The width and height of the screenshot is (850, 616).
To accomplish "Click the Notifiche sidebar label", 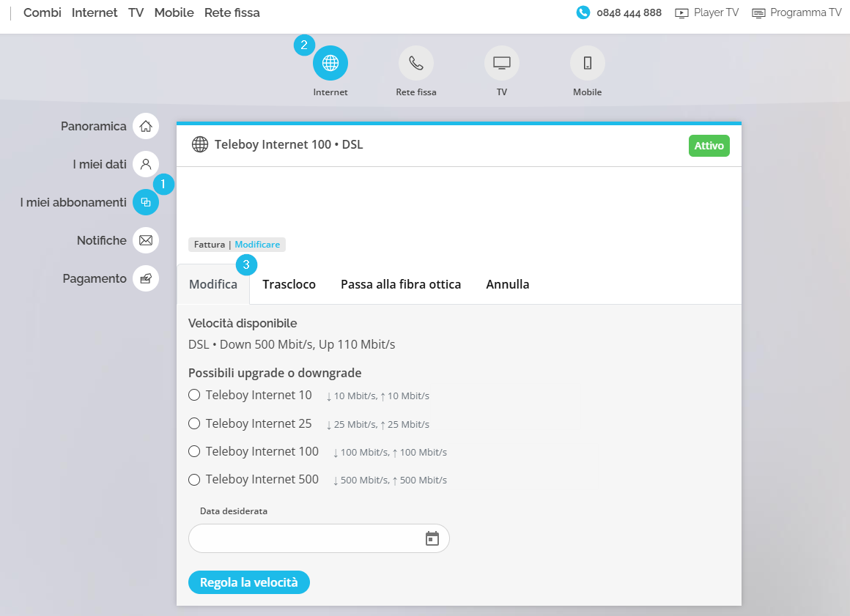I will [x=101, y=240].
